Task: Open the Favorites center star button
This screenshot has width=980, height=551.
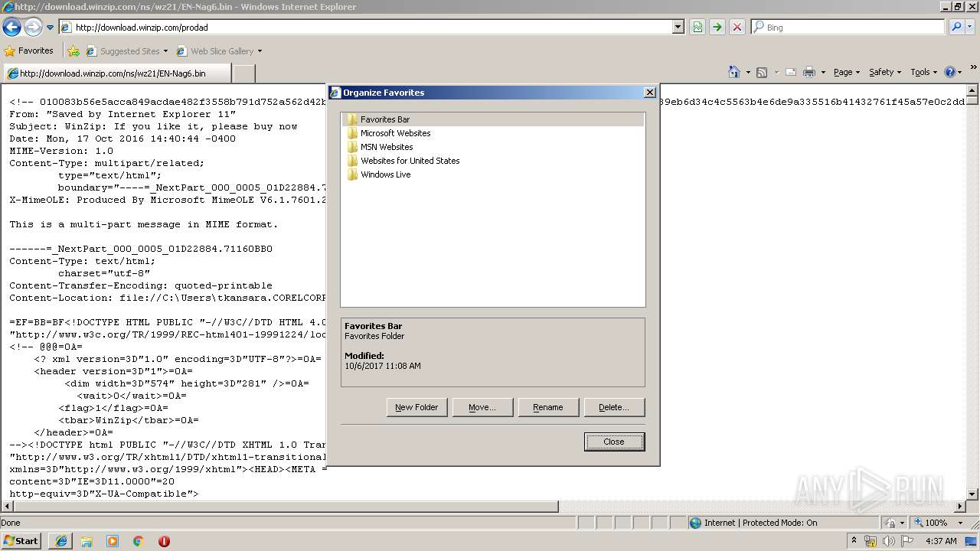Action: (x=29, y=51)
